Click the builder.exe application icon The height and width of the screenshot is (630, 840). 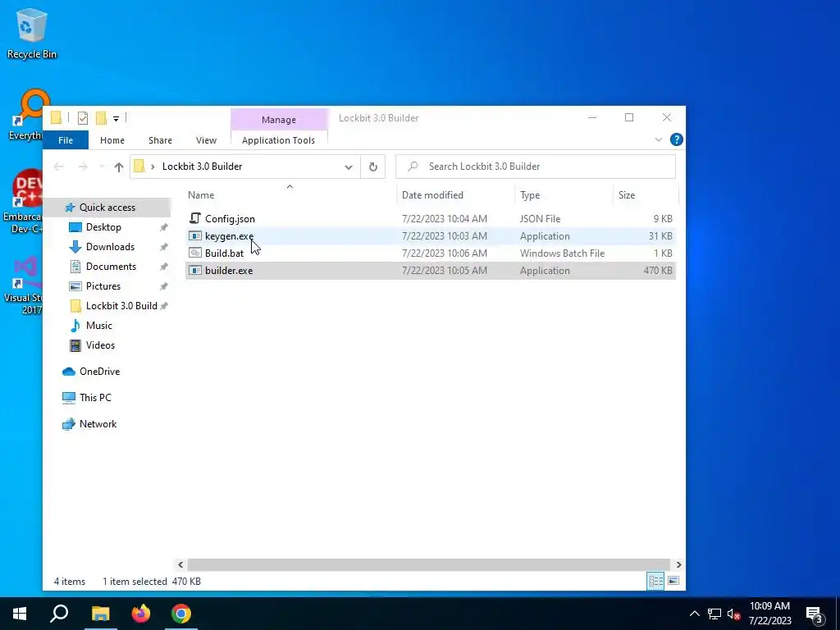click(x=195, y=271)
